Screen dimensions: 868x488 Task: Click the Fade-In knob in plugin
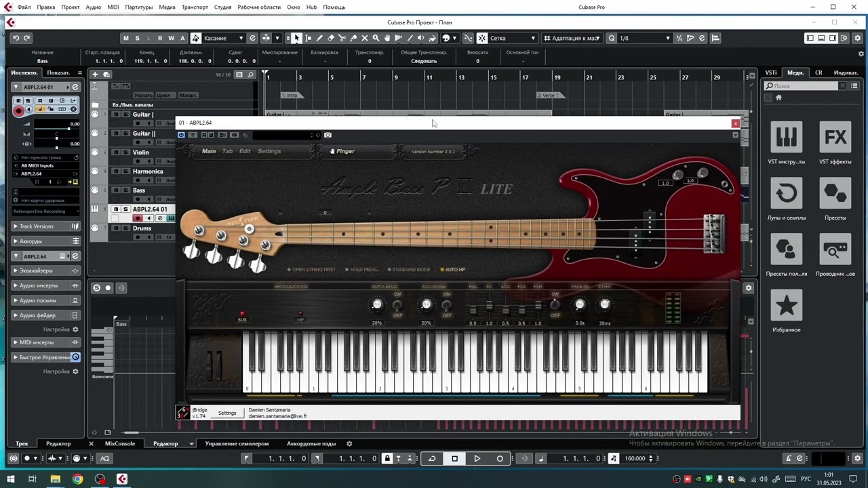coord(580,305)
